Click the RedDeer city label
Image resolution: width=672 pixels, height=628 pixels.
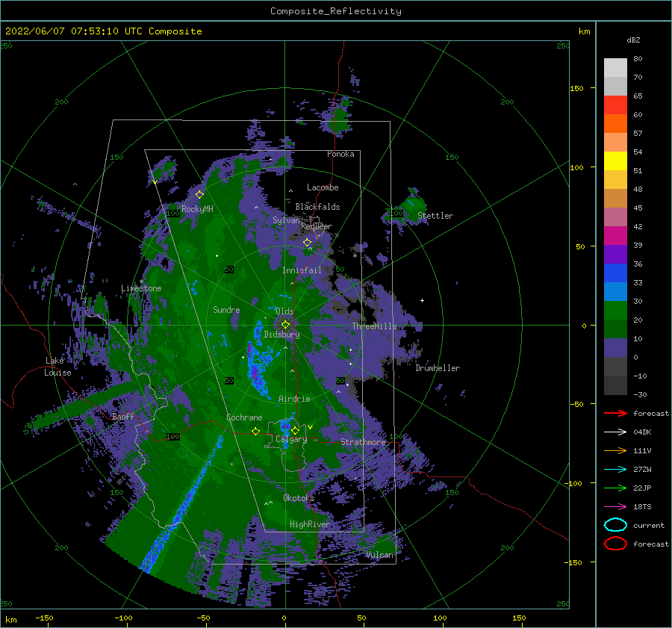(317, 226)
